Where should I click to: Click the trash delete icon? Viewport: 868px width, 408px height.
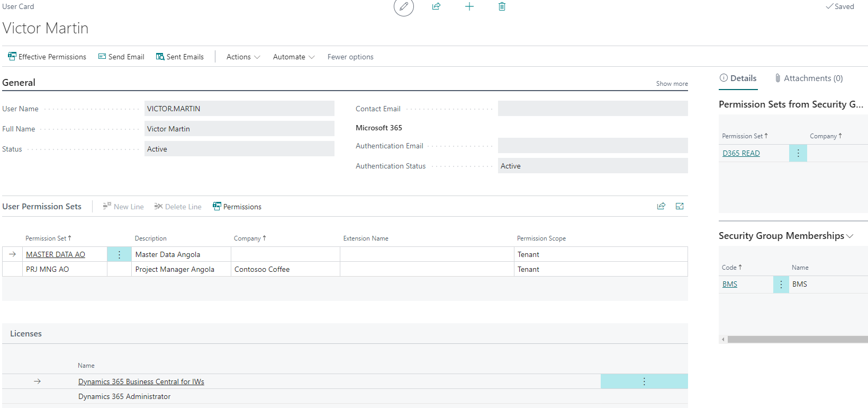click(x=502, y=6)
